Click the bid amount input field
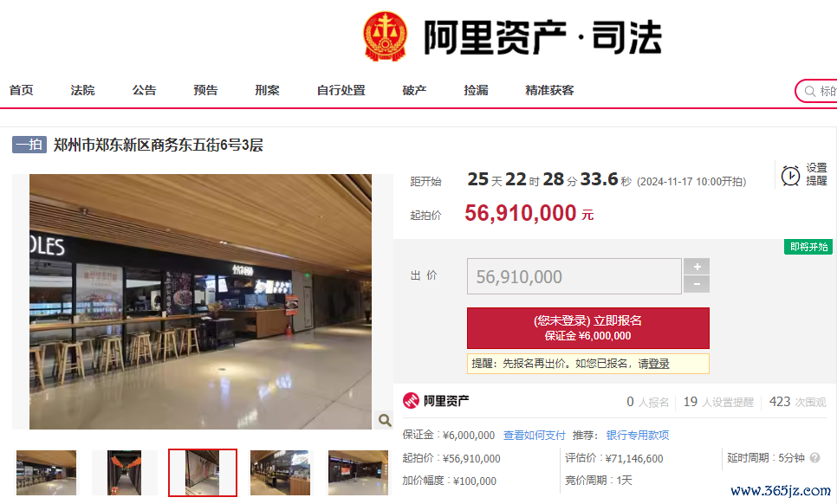The image size is (837, 504). (x=574, y=276)
